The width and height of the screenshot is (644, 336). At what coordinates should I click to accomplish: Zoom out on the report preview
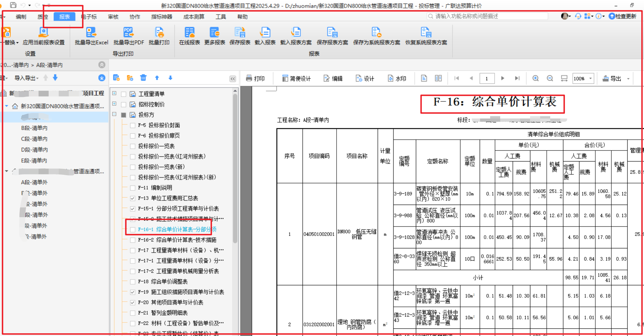(550, 79)
